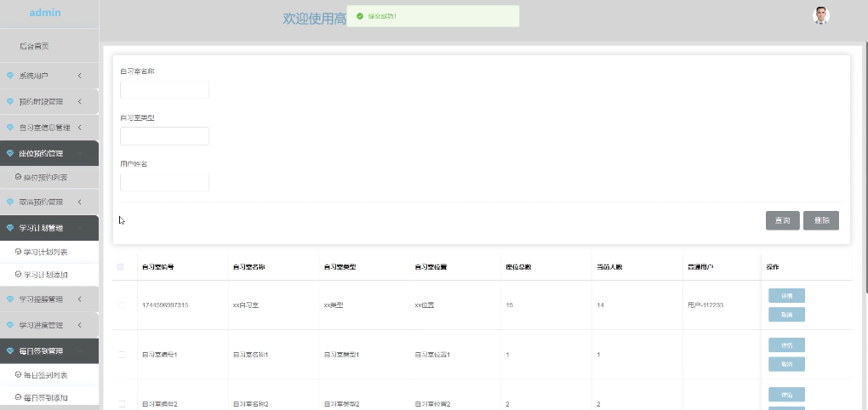Select the cell reading xx自习室
This screenshot has width=868, height=410.
click(x=246, y=305)
